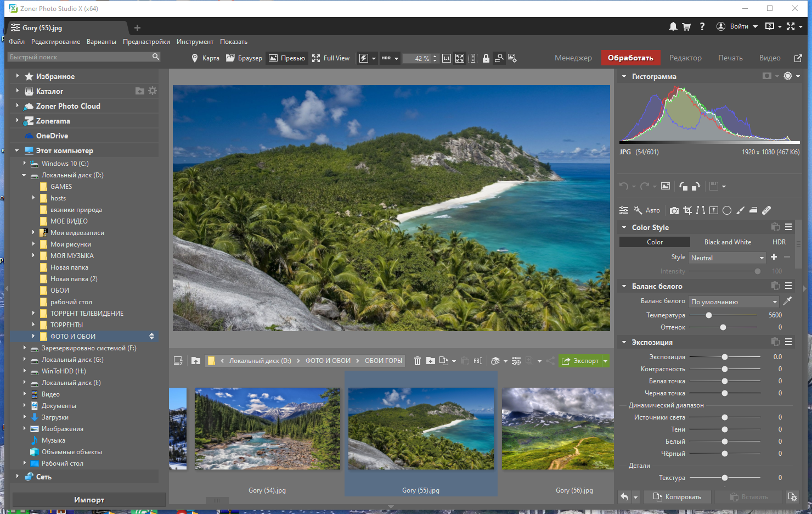This screenshot has height=514, width=812.
Task: Click the Импорт button
Action: (89, 500)
